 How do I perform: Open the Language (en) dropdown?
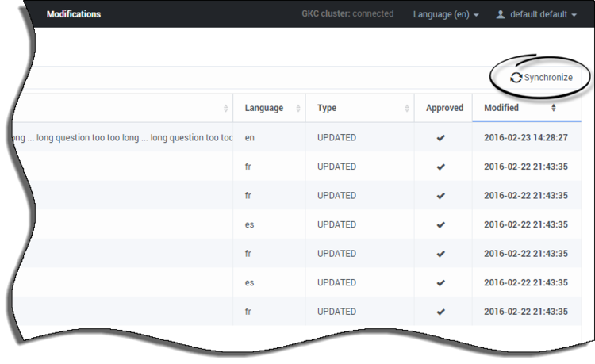pos(446,14)
